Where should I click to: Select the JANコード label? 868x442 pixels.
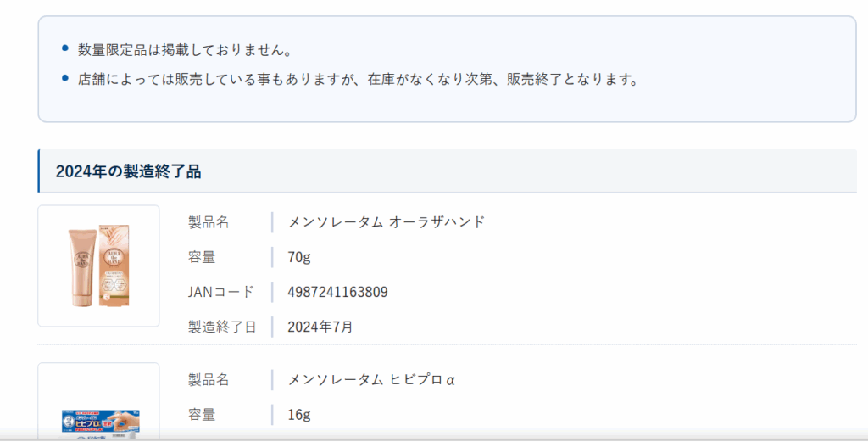tap(221, 292)
